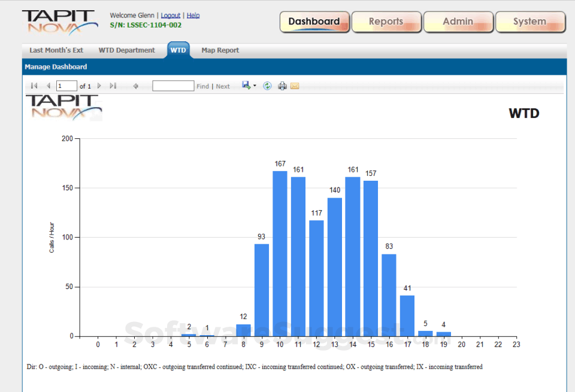Switch to Last Month's Ext tab

coord(56,50)
